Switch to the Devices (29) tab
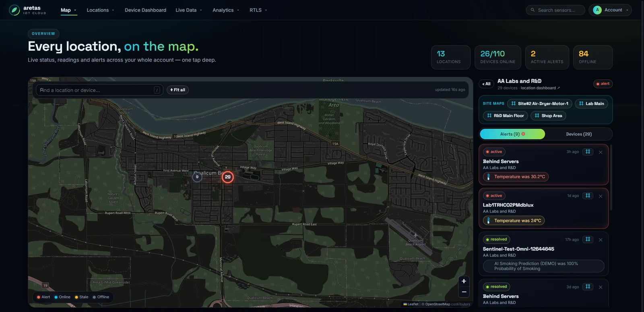Image resolution: width=644 pixels, height=312 pixels. (579, 134)
